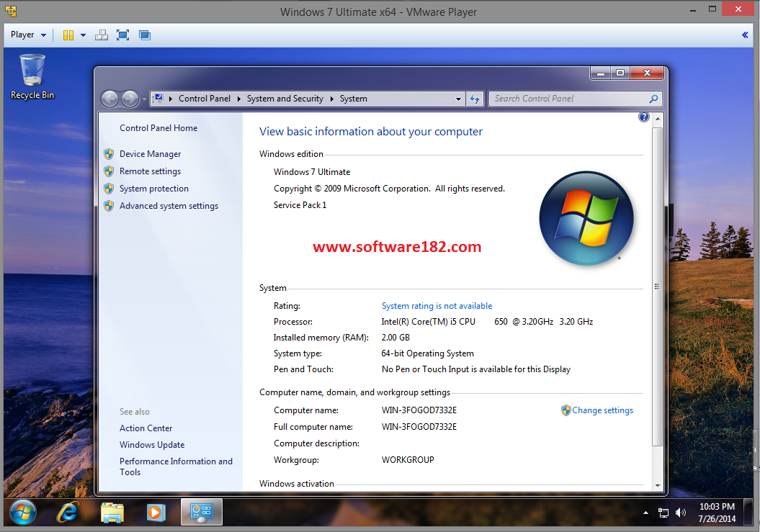
Task: Click Change settings link
Action: 602,410
